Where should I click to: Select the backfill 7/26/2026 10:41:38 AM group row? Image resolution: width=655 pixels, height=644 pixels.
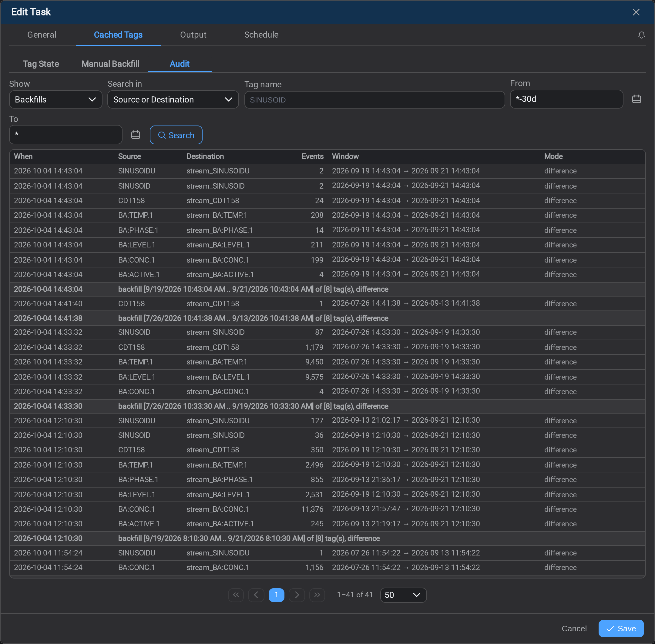[x=327, y=318]
